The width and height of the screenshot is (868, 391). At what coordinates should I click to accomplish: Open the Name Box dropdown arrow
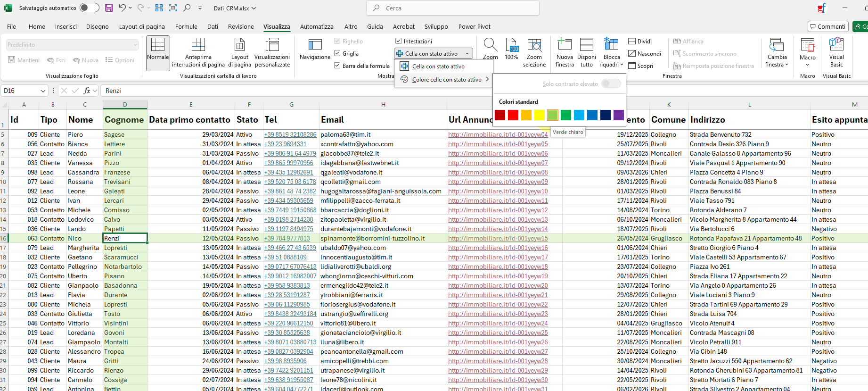coord(43,91)
